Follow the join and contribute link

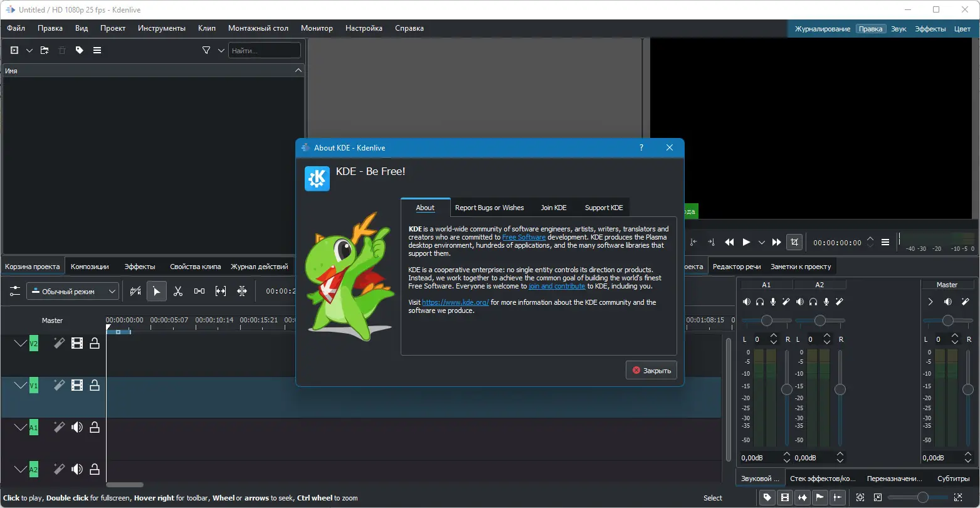(557, 286)
